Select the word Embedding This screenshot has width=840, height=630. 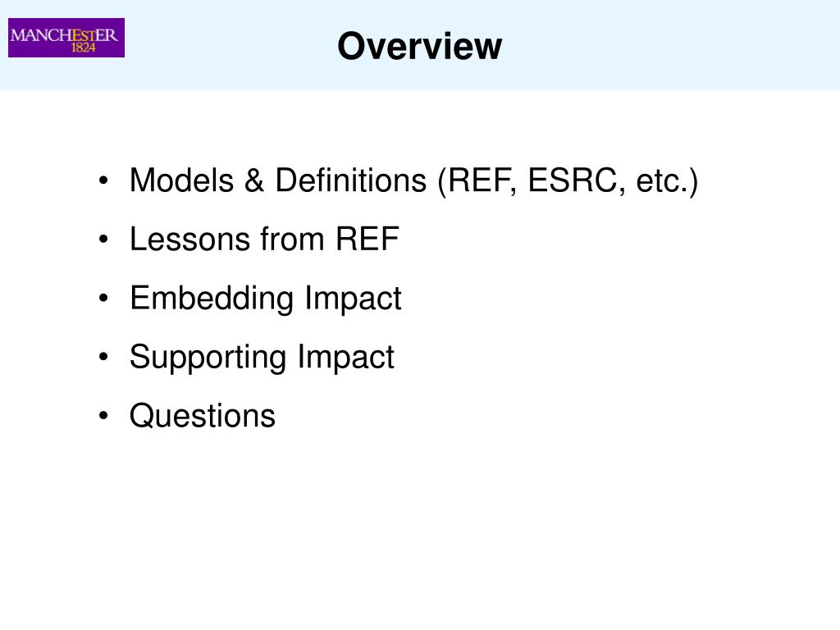pos(212,299)
